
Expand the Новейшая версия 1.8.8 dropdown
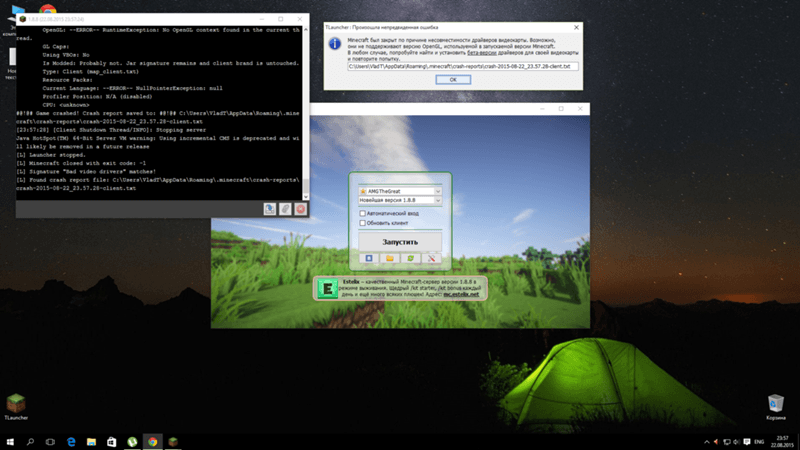[400, 201]
